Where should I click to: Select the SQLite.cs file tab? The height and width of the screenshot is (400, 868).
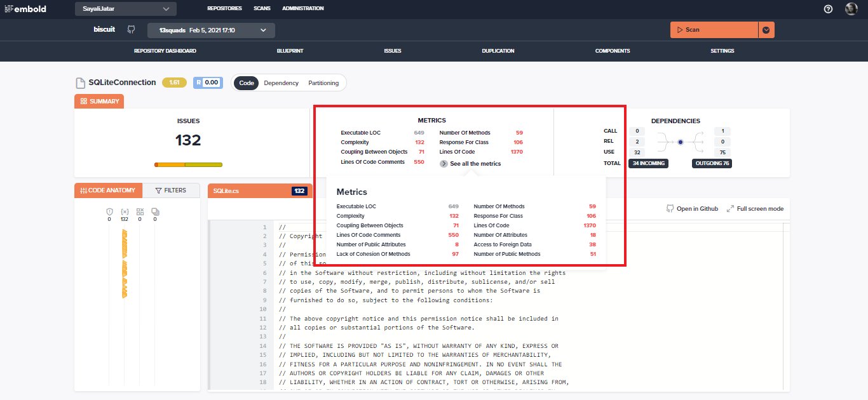tap(260, 190)
